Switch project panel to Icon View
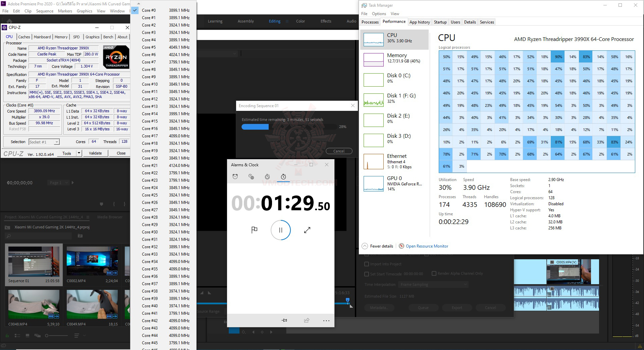The height and width of the screenshot is (350, 644). 28,336
